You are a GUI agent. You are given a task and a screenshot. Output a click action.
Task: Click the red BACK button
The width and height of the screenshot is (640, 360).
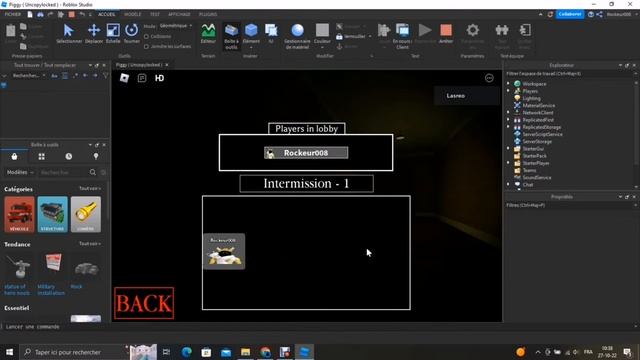[x=144, y=303]
